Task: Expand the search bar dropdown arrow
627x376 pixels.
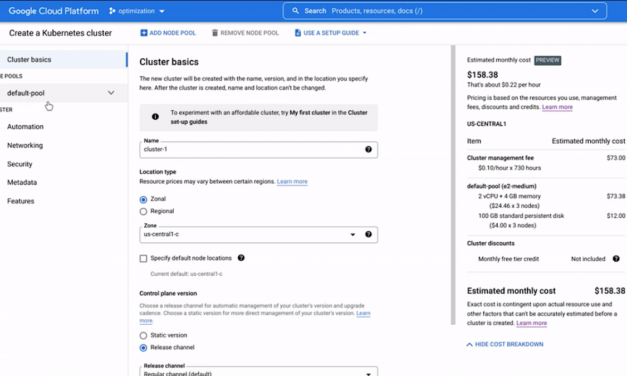Action: [595, 11]
